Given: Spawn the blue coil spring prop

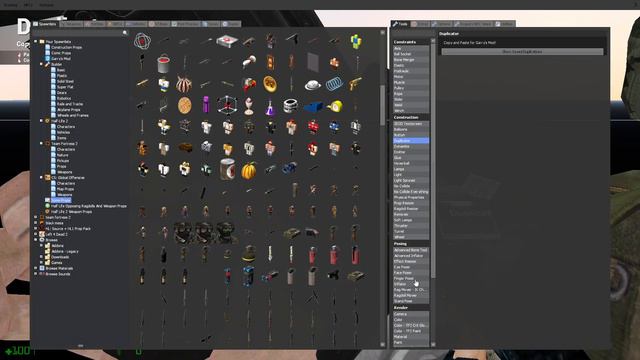Looking at the screenshot, I should [334, 84].
